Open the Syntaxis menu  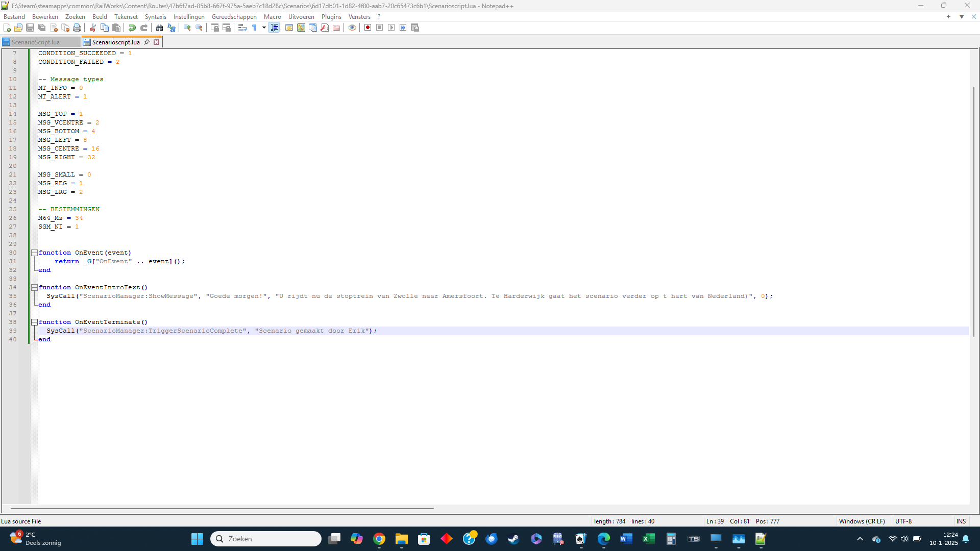[x=155, y=17]
